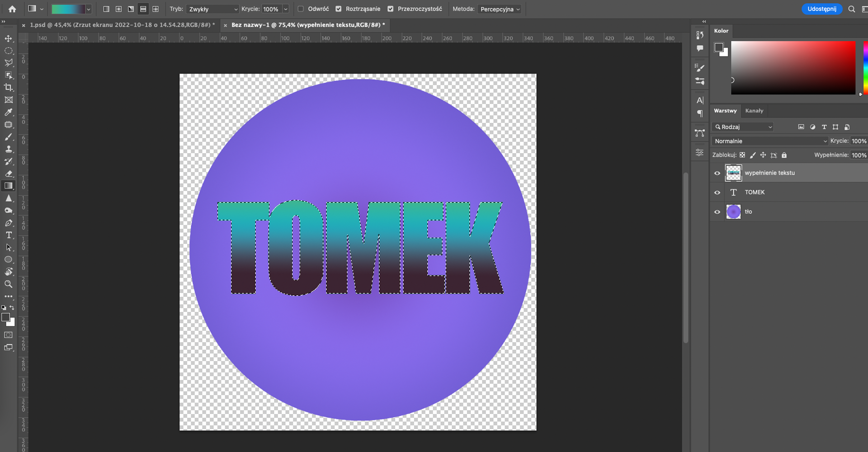Open the gradient picker arrow

89,9
